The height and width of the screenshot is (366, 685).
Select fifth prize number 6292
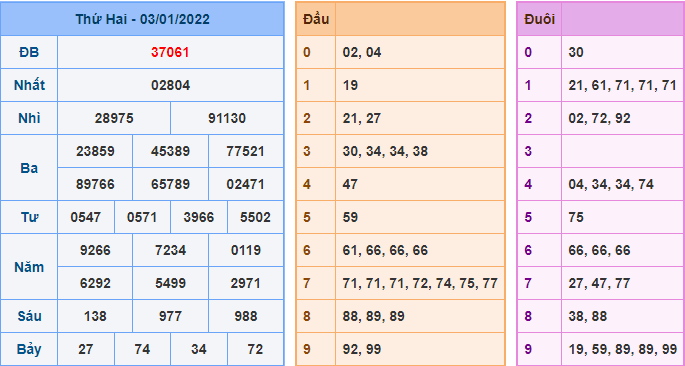click(x=95, y=283)
